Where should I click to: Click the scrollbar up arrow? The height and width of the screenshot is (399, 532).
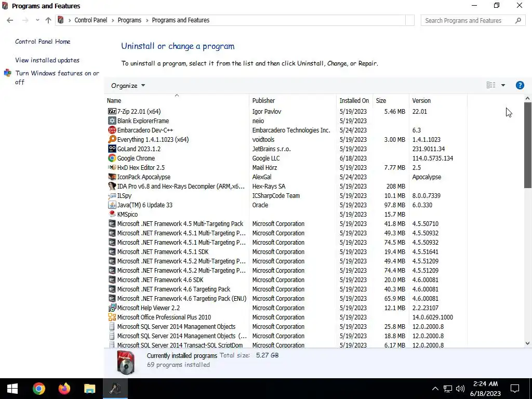(x=527, y=98)
